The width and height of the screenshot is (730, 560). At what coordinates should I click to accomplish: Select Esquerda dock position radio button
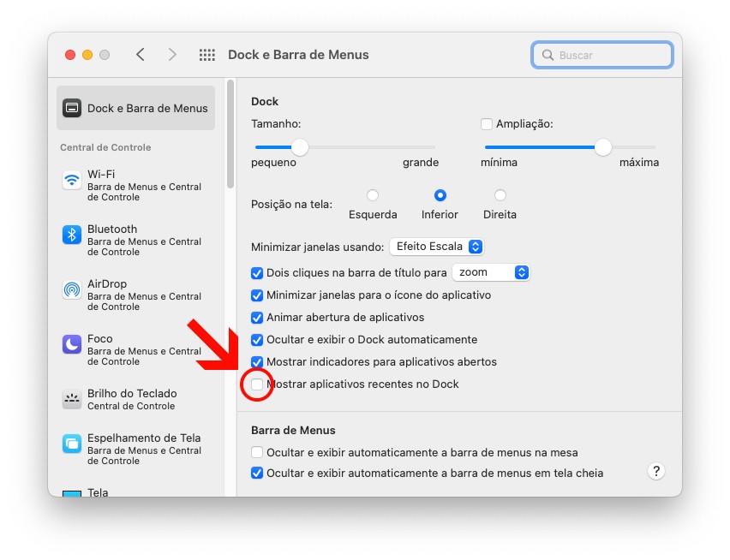point(373,195)
